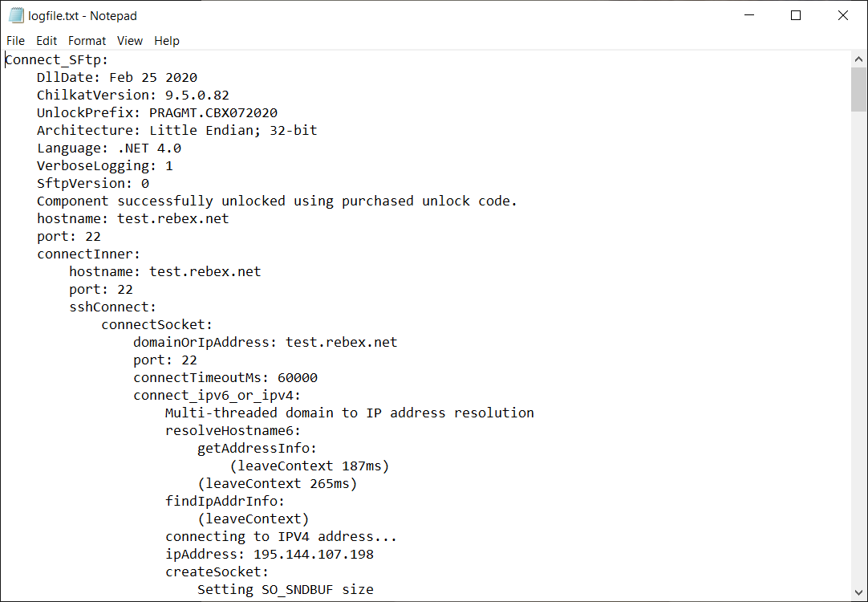Open the Edit menu
Screen dimensions: 868x602
click(46, 40)
